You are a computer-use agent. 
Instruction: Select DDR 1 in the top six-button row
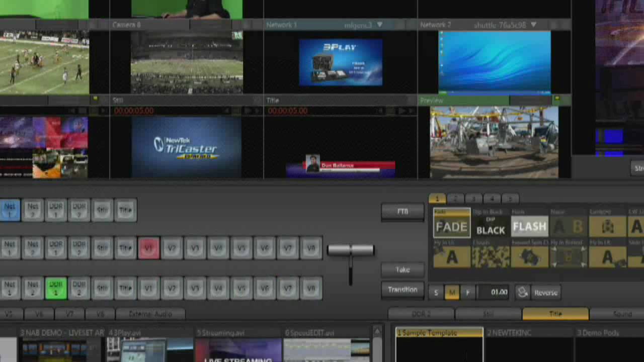pyautogui.click(x=56, y=210)
